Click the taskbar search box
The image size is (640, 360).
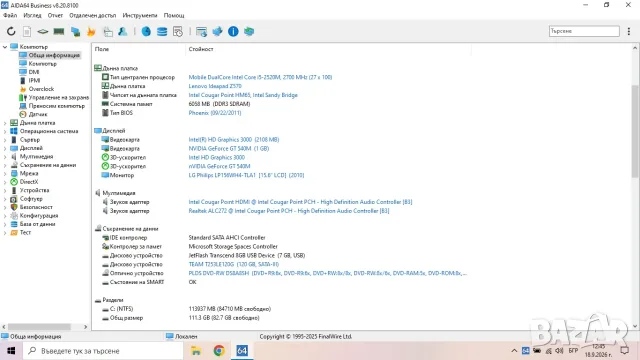pyautogui.click(x=103, y=351)
